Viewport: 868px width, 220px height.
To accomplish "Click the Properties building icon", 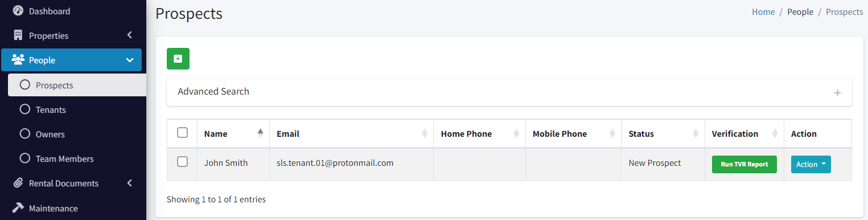I will [18, 35].
